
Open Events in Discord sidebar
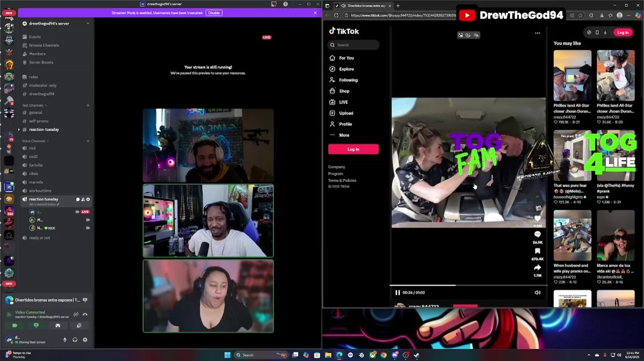35,37
